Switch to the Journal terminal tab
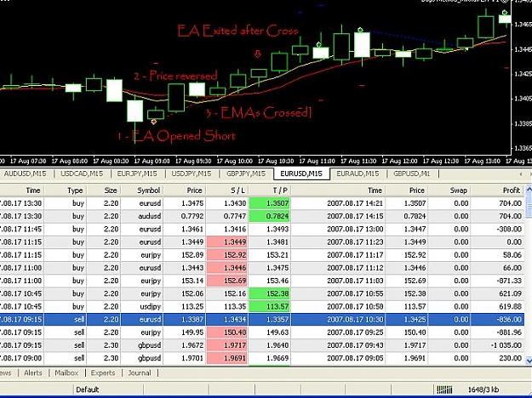 coord(139,373)
